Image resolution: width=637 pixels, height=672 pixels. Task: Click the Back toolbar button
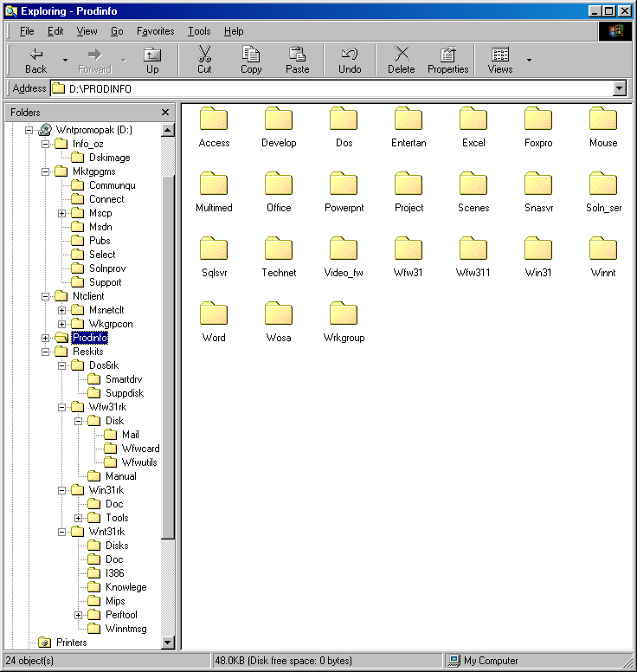point(35,61)
